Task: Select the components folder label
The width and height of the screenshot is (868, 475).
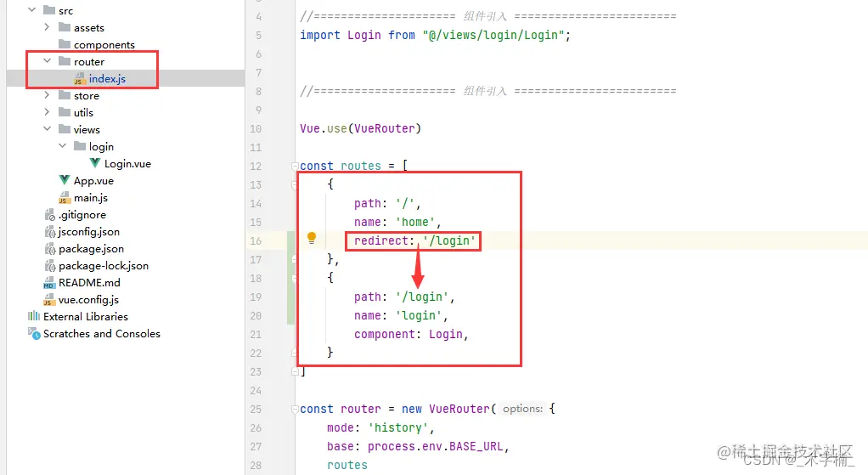Action: pyautogui.click(x=104, y=45)
